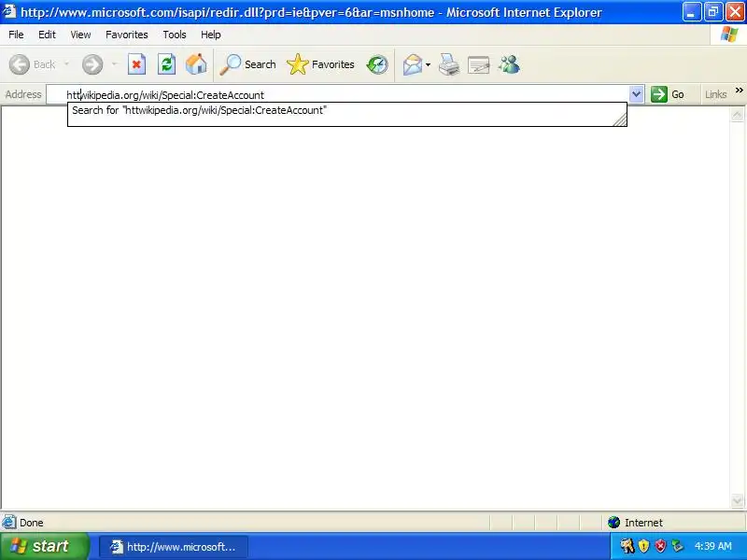Click the red security alert tray icon

click(x=660, y=546)
